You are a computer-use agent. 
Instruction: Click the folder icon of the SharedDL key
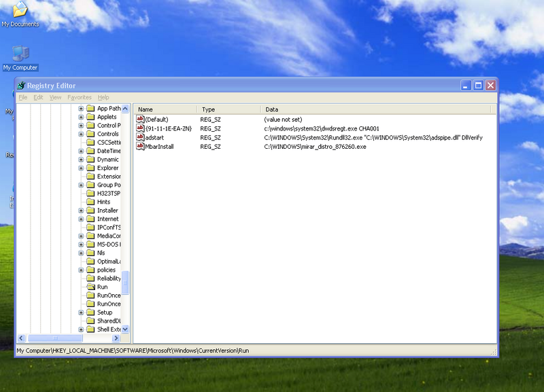point(90,321)
